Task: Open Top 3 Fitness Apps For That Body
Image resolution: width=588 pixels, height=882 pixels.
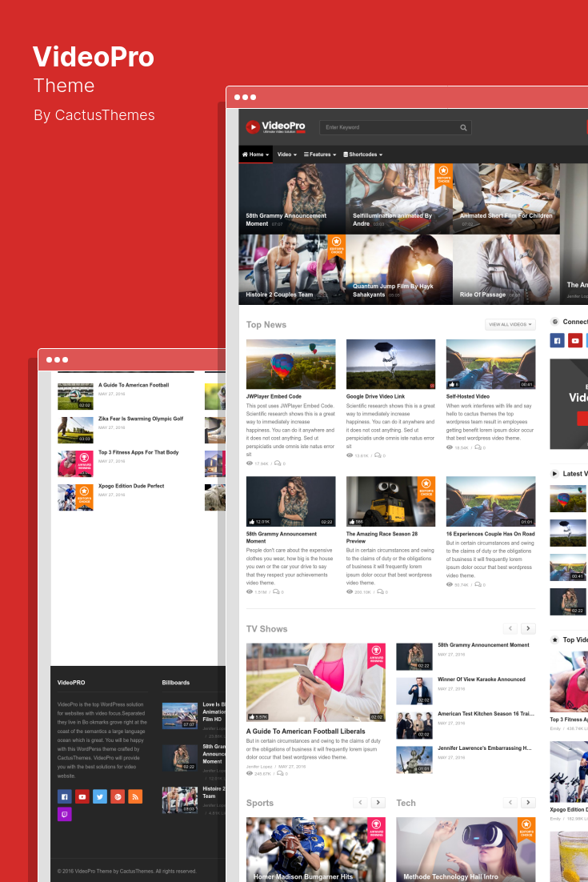Action: (x=138, y=452)
